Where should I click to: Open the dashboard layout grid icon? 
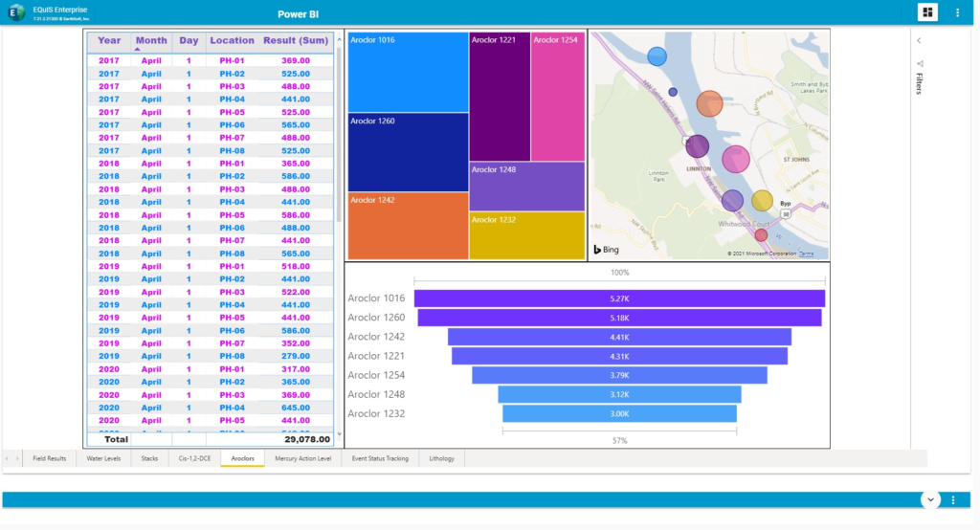click(926, 12)
